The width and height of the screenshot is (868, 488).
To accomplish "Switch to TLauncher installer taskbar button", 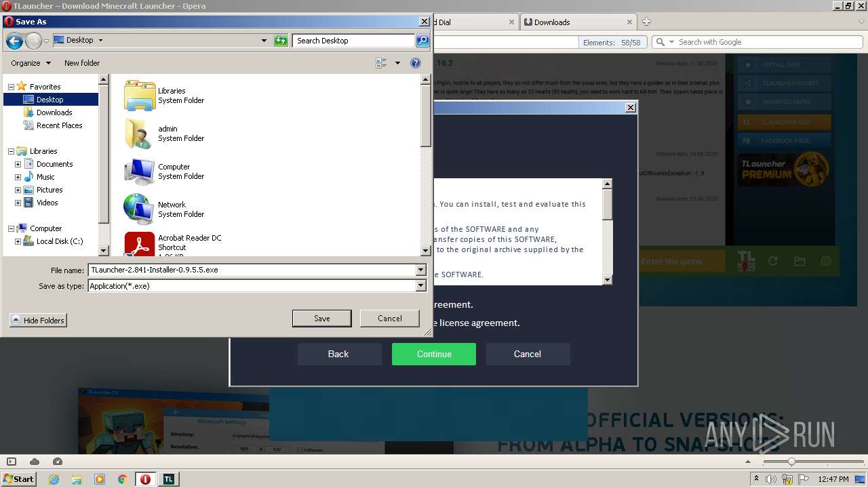I will [x=168, y=479].
